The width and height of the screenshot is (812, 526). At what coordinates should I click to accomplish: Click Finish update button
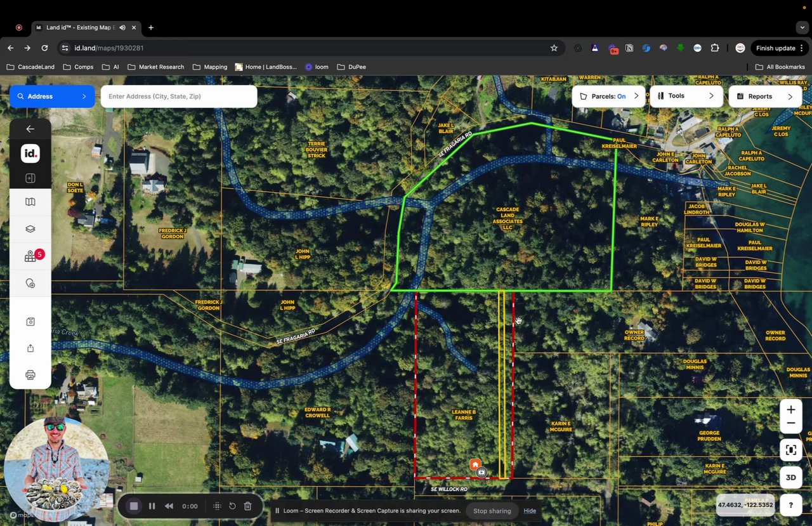775,48
